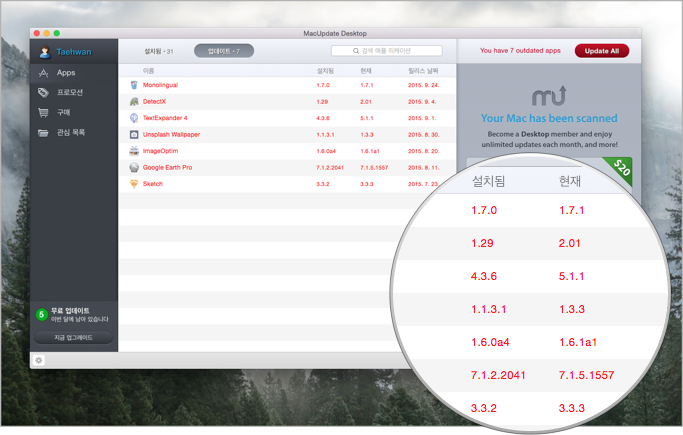Select the TextExpander 4 row name
Viewport: 683px width, 435px height.
click(165, 118)
